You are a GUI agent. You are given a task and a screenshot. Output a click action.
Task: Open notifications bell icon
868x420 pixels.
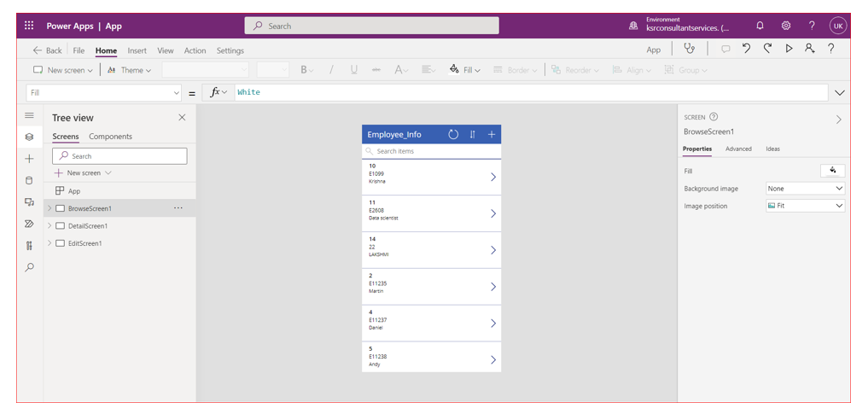[760, 26]
